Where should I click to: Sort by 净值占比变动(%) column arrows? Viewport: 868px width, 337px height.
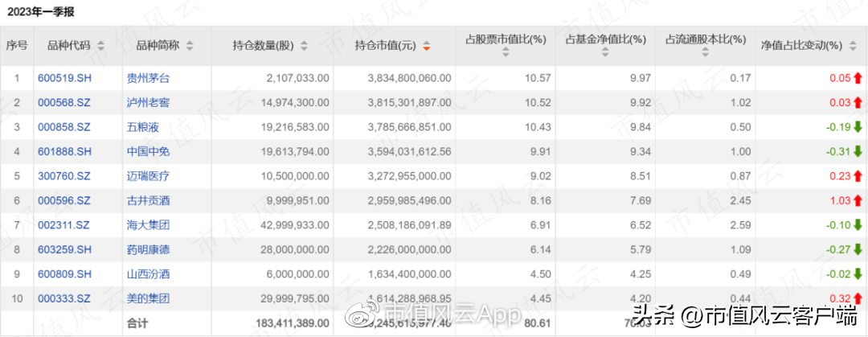click(853, 46)
